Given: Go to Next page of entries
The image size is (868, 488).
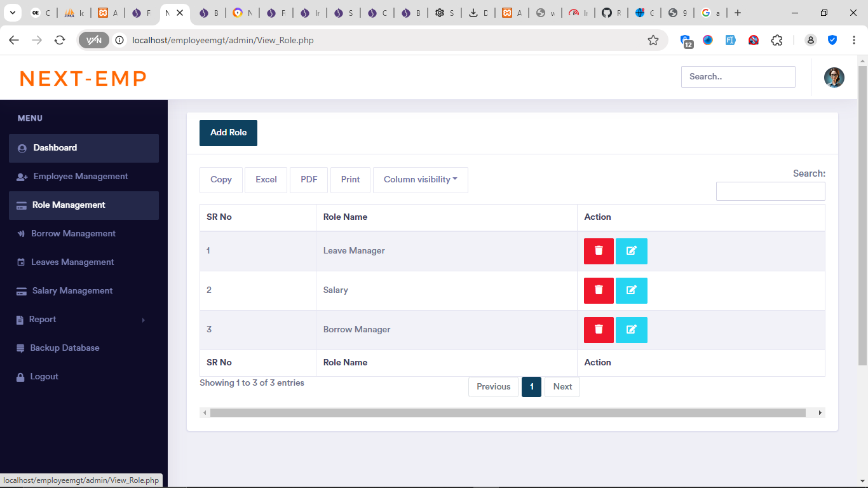Looking at the screenshot, I should pyautogui.click(x=562, y=387).
